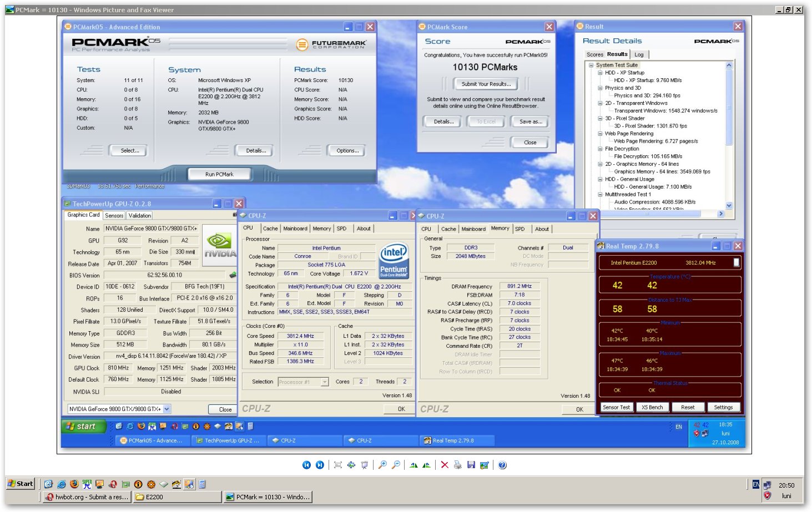This screenshot has width=812, height=512.
Task: Collapse the Physics and 3D node
Action: [600, 88]
